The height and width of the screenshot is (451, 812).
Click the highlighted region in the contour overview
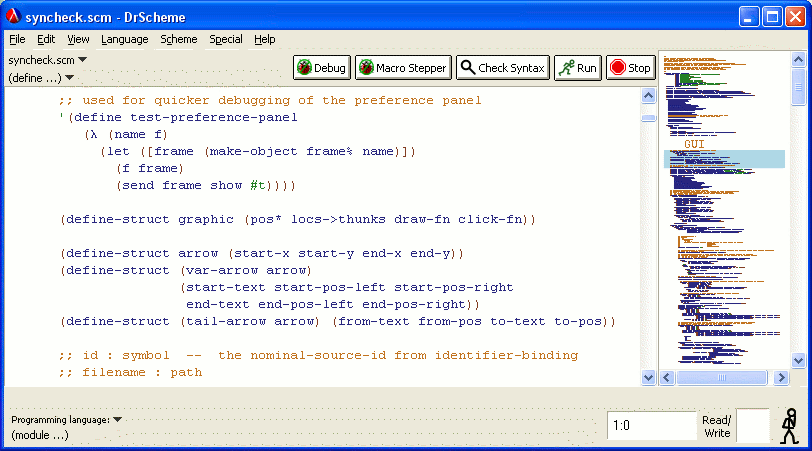(x=724, y=159)
